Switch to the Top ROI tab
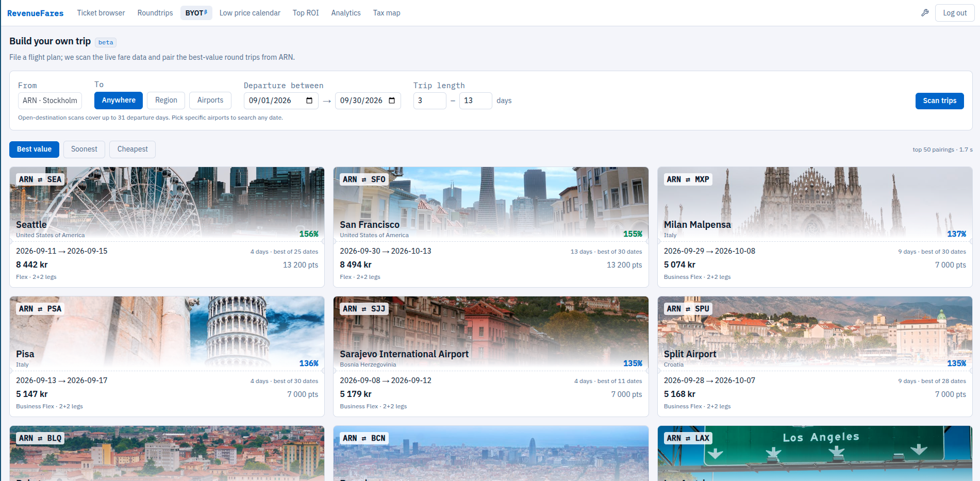This screenshot has height=481, width=980. tap(306, 13)
